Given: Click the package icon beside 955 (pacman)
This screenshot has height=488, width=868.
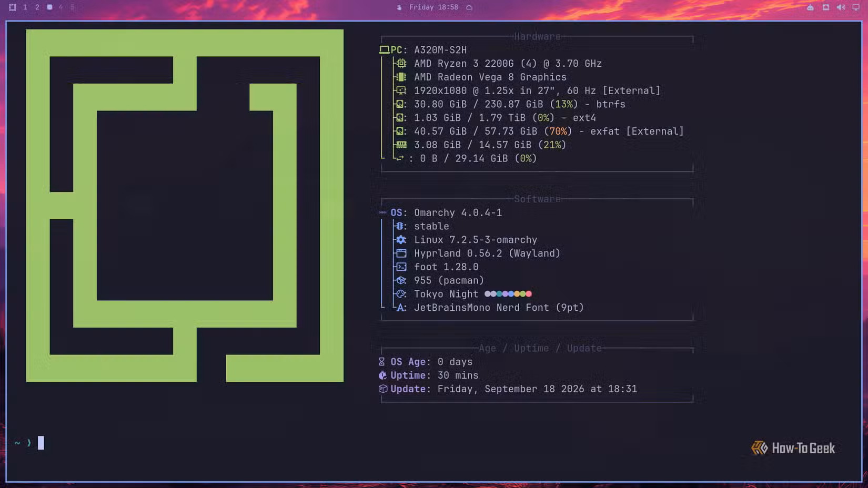Looking at the screenshot, I should [x=401, y=280].
